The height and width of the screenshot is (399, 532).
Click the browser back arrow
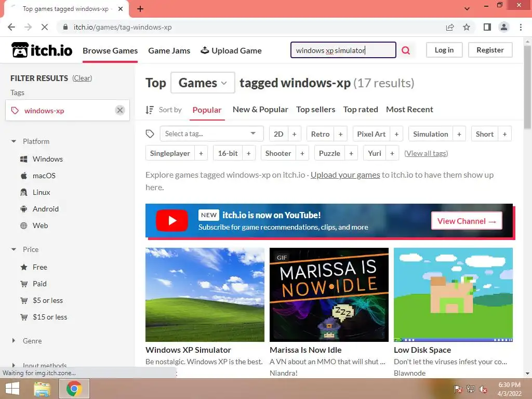(11, 27)
